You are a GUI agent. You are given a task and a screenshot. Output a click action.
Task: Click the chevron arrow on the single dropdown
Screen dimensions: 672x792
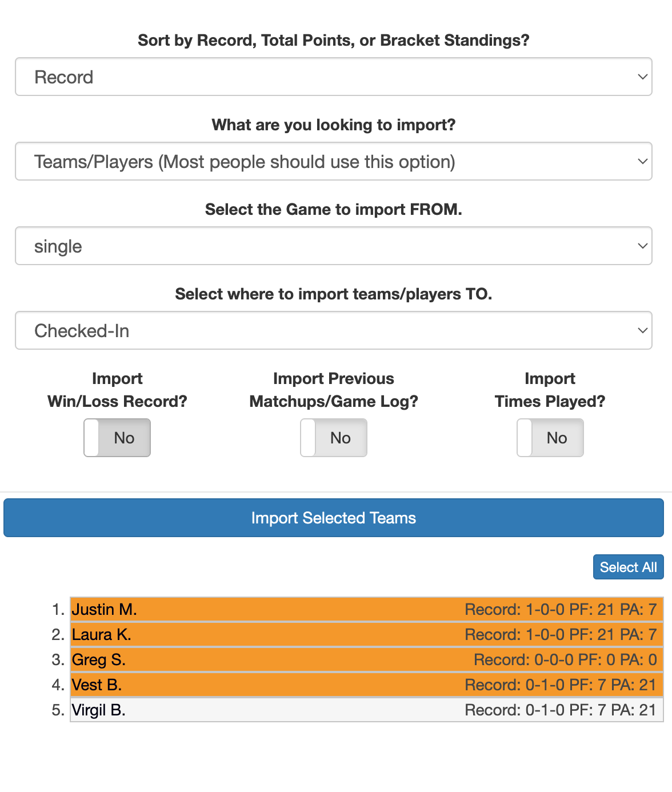pos(642,246)
